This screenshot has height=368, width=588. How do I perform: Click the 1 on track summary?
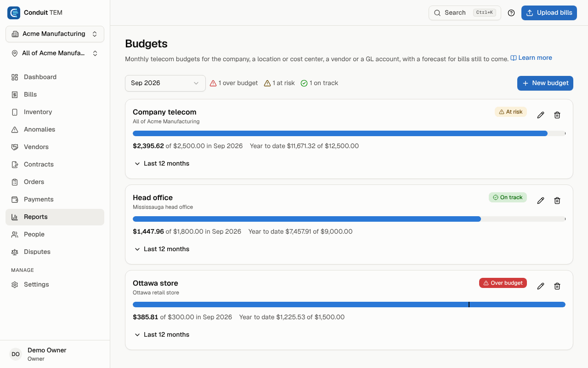pyautogui.click(x=319, y=83)
